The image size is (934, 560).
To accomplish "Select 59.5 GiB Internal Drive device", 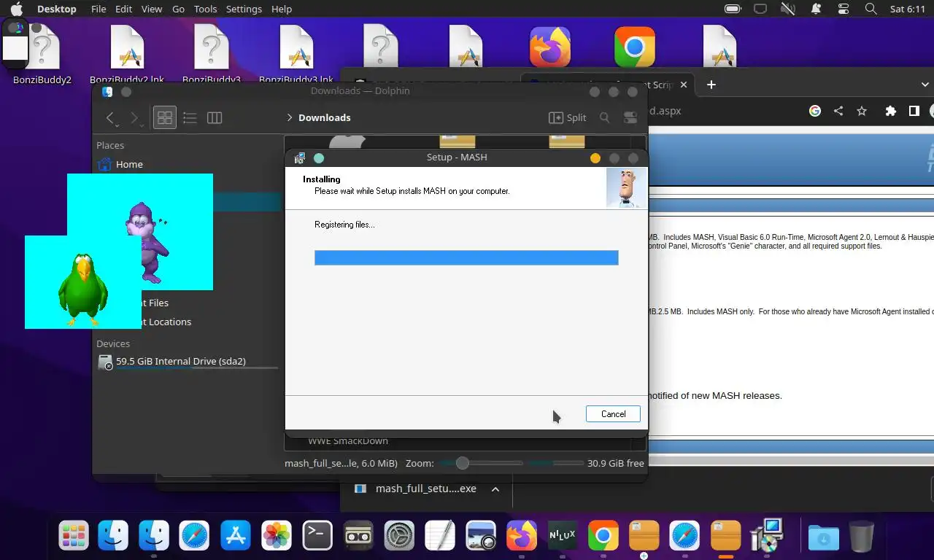I will point(187,361).
